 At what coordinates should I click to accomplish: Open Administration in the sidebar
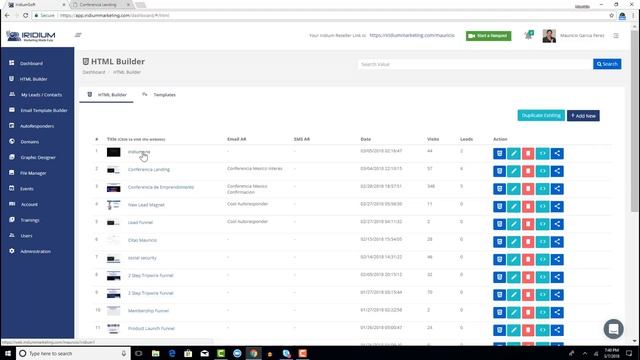36,251
